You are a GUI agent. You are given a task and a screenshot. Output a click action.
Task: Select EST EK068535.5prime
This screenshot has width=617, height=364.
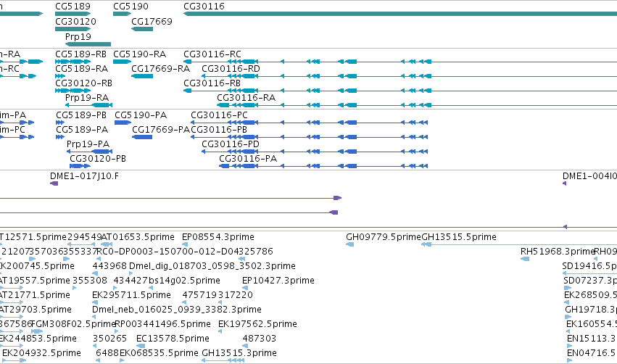coord(122,360)
